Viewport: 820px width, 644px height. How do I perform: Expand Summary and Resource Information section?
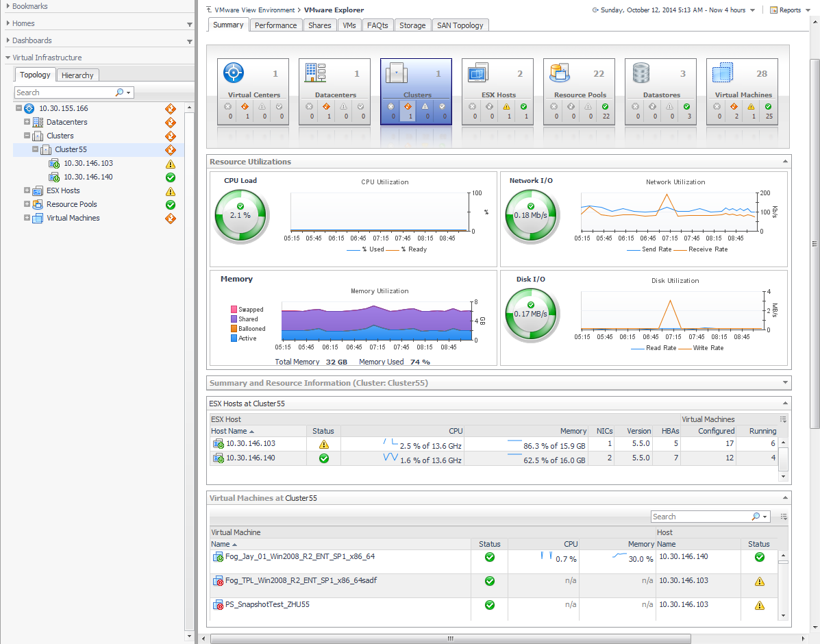click(784, 383)
